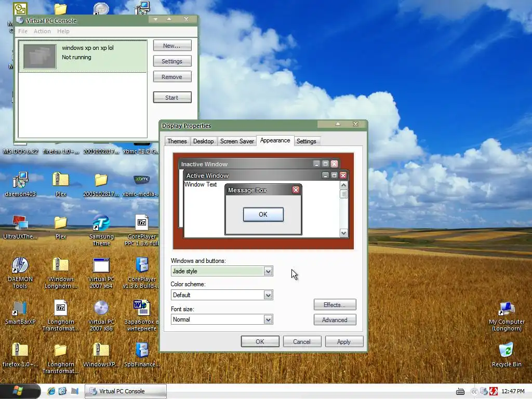
Task: Select the Заработок в интернете document icon
Action: coord(142,308)
